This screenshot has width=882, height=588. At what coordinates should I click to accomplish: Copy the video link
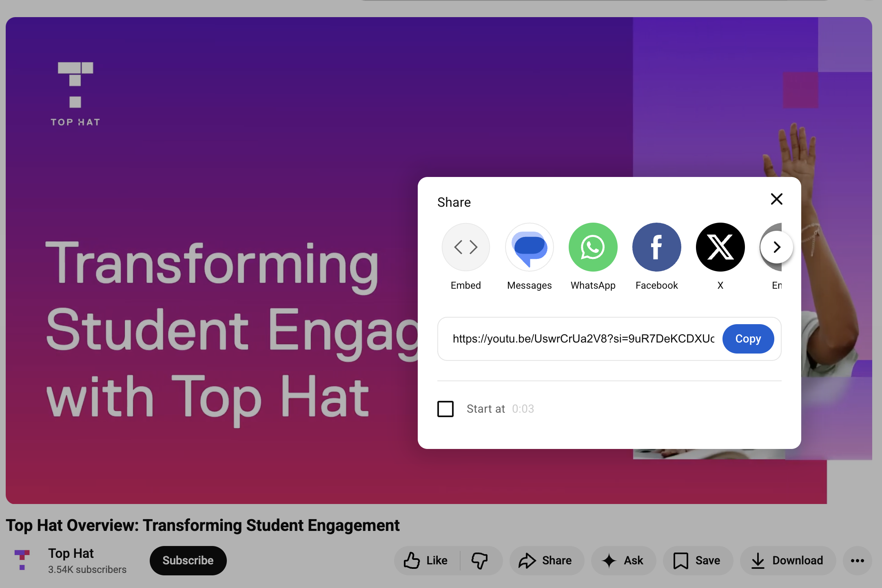pyautogui.click(x=748, y=339)
